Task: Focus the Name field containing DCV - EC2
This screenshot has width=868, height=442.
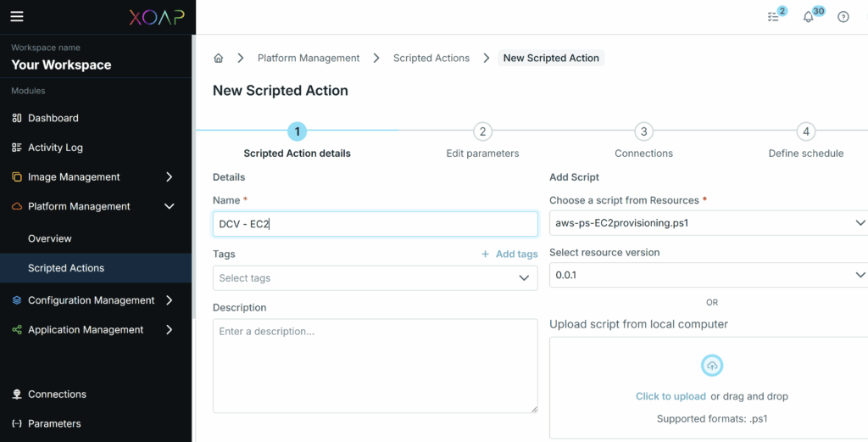Action: 375,224
